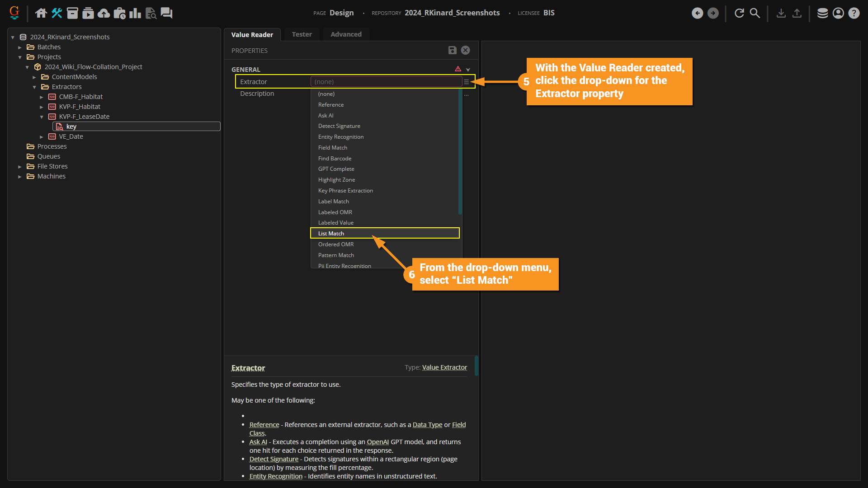Viewport: 868px width, 488px height.
Task: Choose "Pattern Match" in the drop-down
Action: click(336, 255)
